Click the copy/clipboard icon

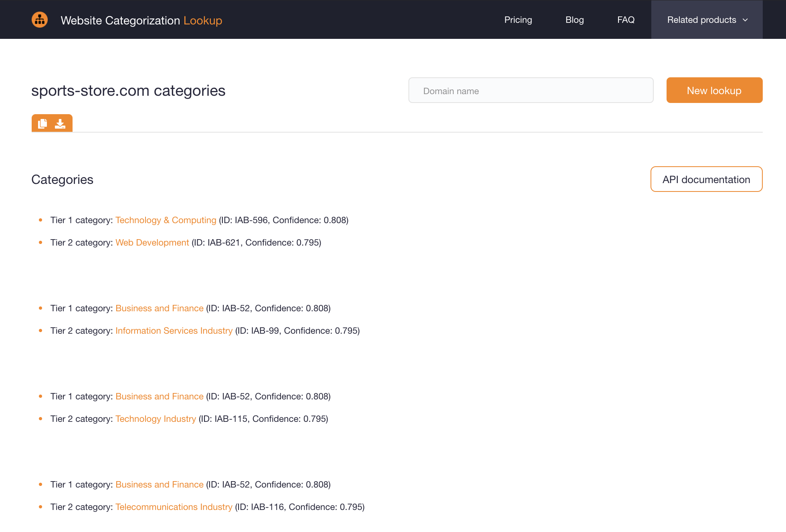[x=42, y=123]
